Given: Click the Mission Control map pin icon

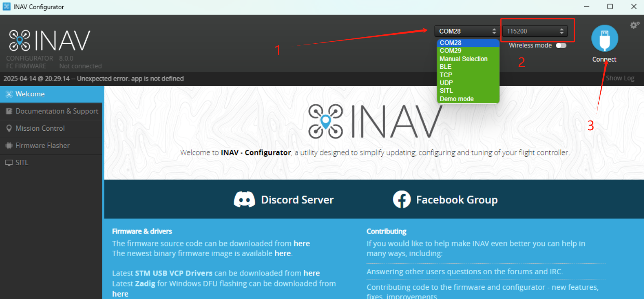Looking at the screenshot, I should pos(9,128).
